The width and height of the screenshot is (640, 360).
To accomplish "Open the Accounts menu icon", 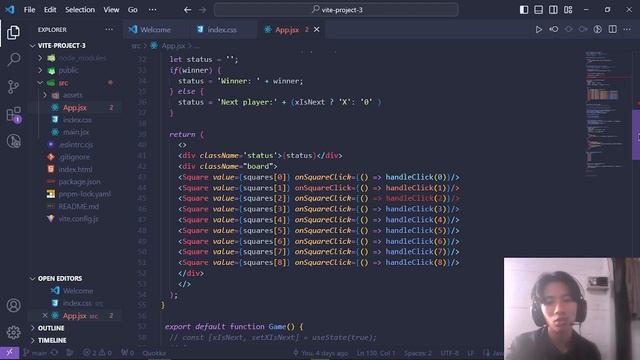I will 13,305.
